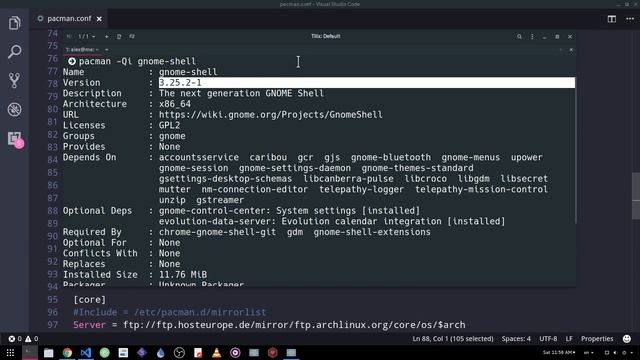Viewport: 640px width, 360px height.
Task: Open the Search view in the activity bar
Action: (14, 51)
